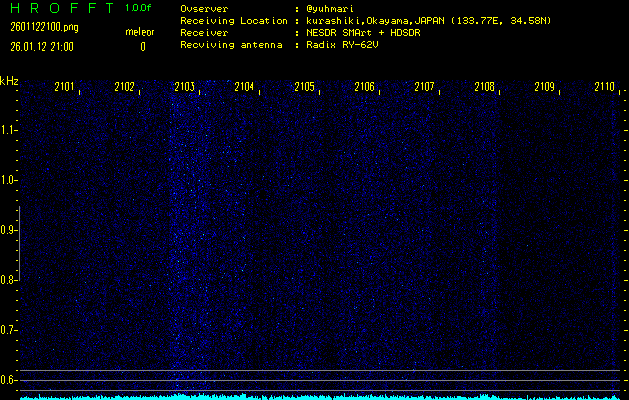The height and width of the screenshot is (400, 629).
Task: Click the 2102 time marker
Action: [124, 87]
